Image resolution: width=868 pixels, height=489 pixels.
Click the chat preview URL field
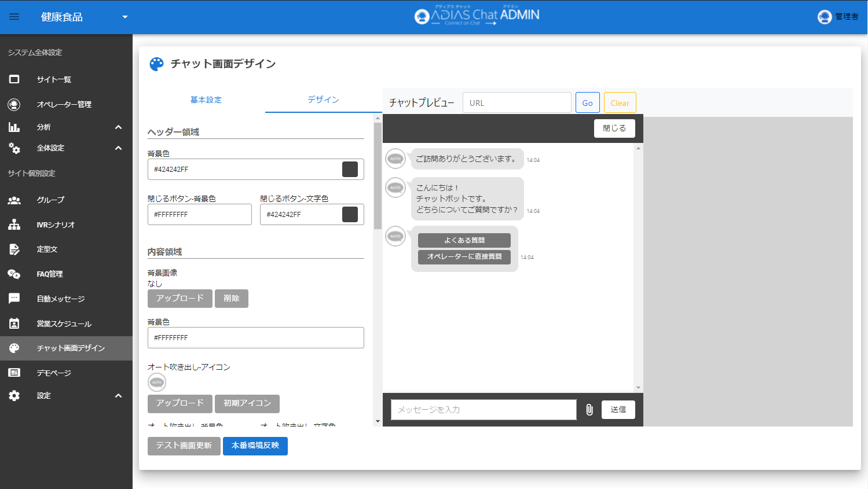tap(517, 103)
